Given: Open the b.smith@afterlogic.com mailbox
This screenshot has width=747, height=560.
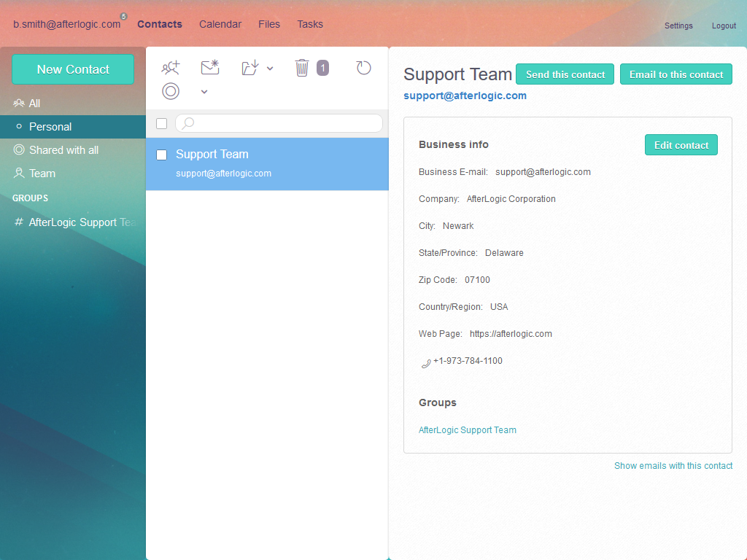Looking at the screenshot, I should coord(66,24).
